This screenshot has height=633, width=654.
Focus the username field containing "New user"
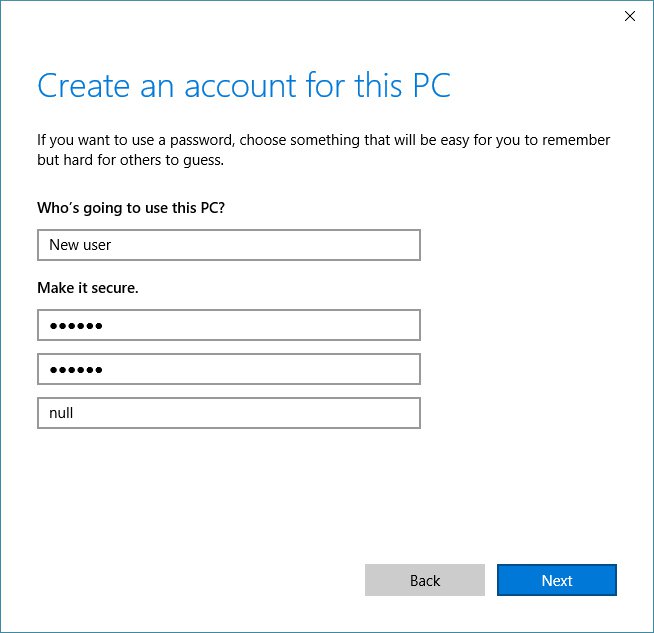click(x=229, y=245)
